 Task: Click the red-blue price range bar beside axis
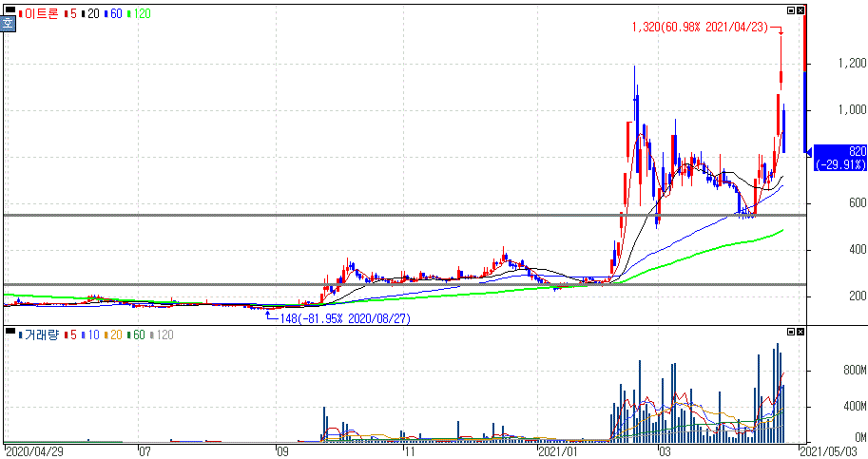805,77
